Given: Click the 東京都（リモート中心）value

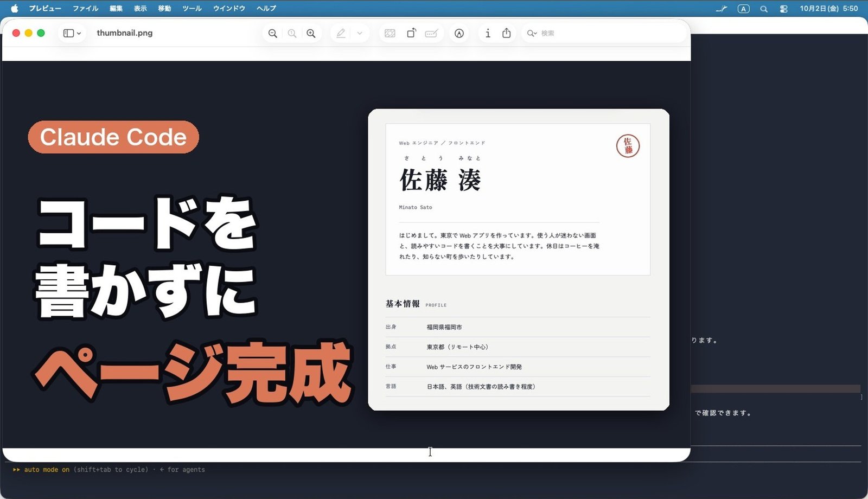Looking at the screenshot, I should point(457,347).
